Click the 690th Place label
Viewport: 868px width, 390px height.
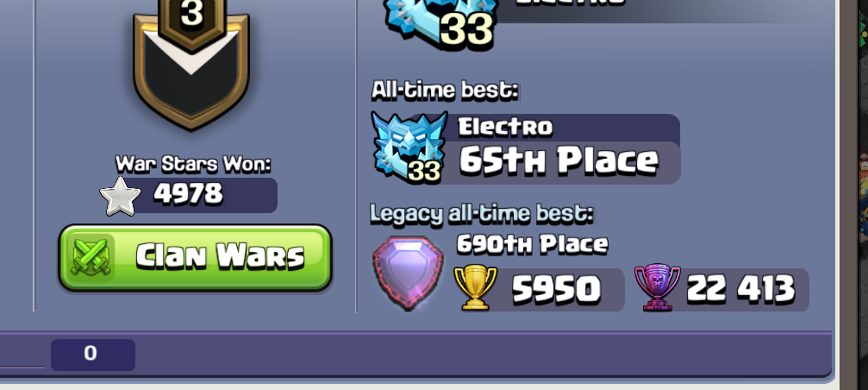532,243
